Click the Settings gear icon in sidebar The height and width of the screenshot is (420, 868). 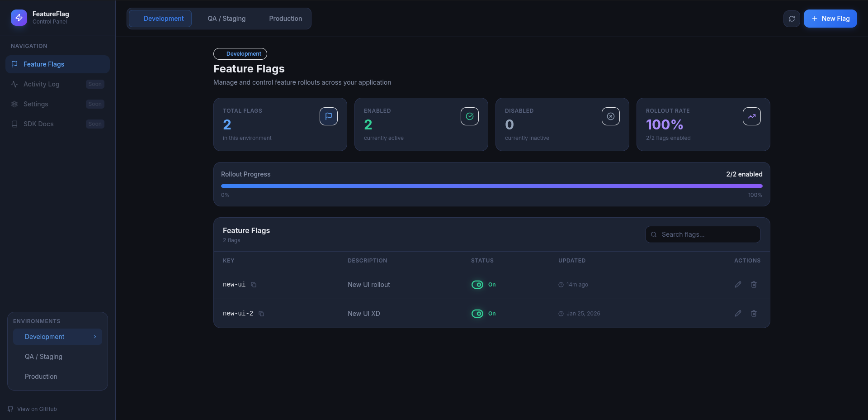pyautogui.click(x=14, y=104)
